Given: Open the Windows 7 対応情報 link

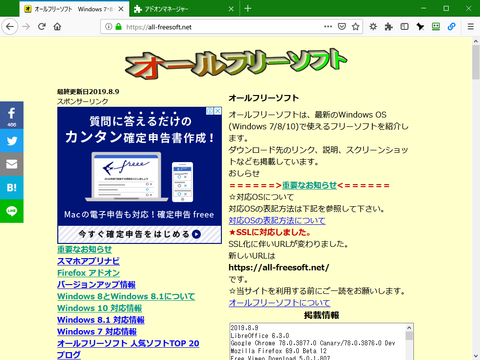Looking at the screenshot, I should pos(97,332).
